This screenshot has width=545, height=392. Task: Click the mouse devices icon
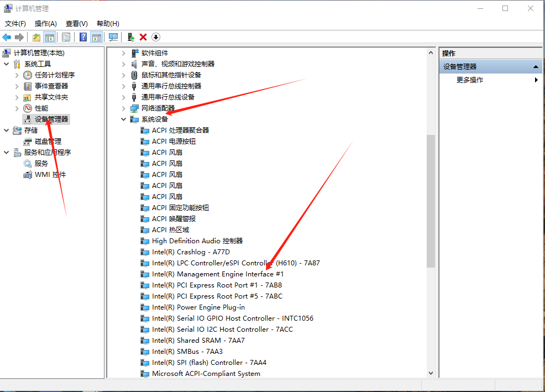[x=134, y=75]
